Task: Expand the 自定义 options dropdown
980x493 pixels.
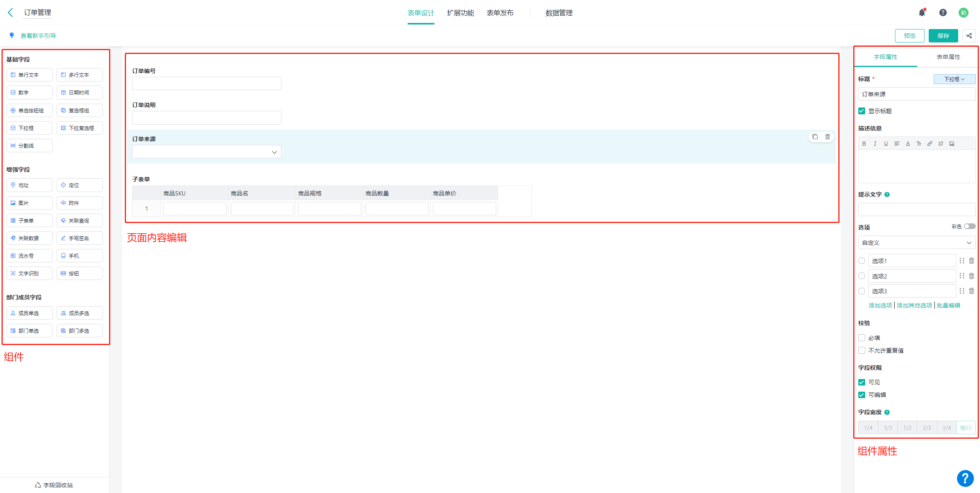Action: click(916, 242)
